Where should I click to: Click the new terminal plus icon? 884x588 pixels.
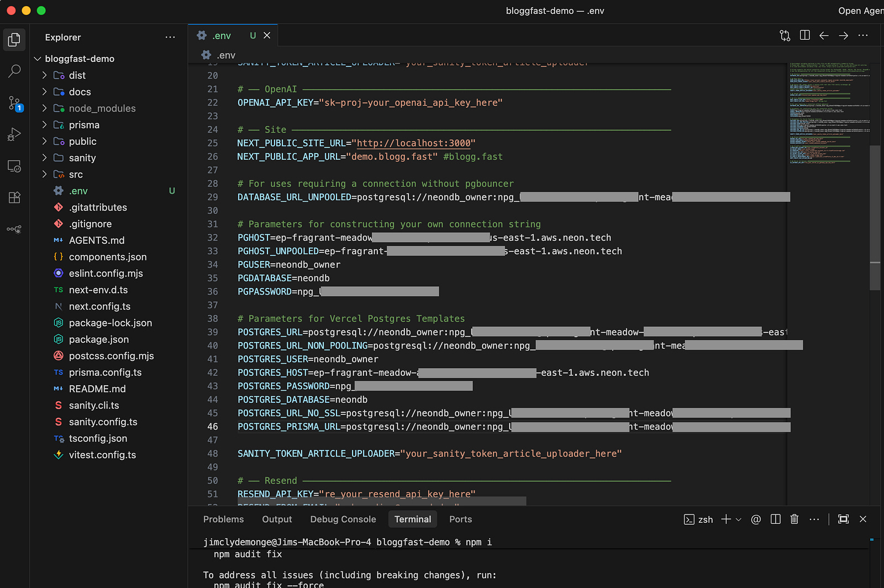(726, 519)
